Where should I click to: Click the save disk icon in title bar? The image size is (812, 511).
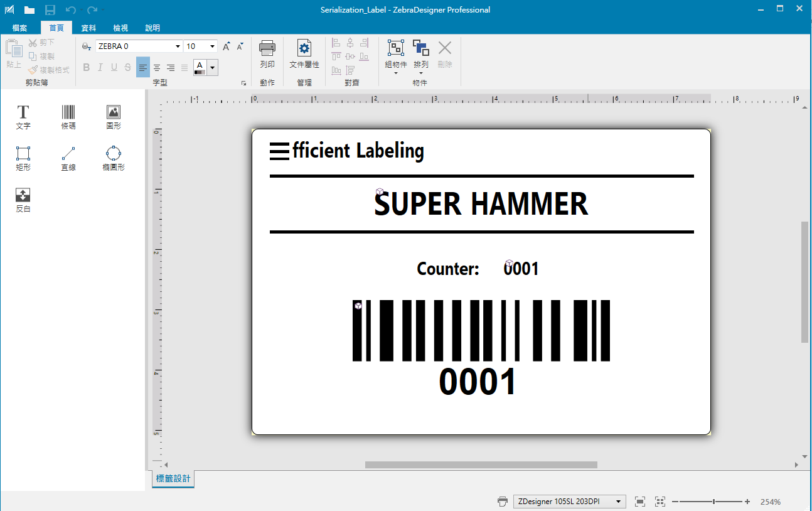[50, 10]
